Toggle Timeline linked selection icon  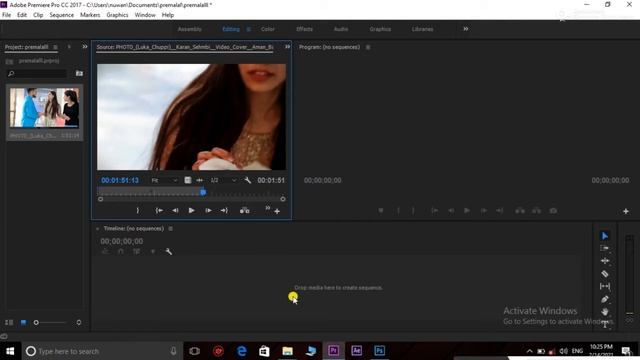tap(136, 252)
